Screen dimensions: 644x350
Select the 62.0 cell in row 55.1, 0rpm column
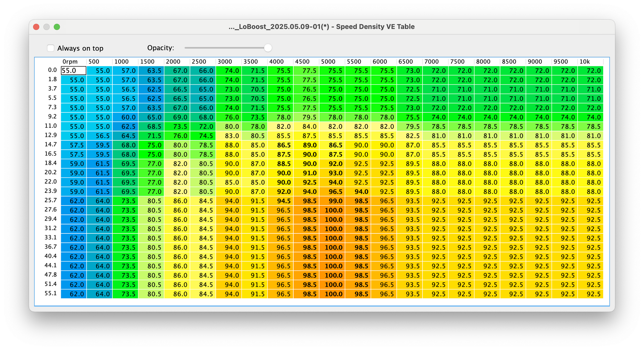pyautogui.click(x=74, y=294)
